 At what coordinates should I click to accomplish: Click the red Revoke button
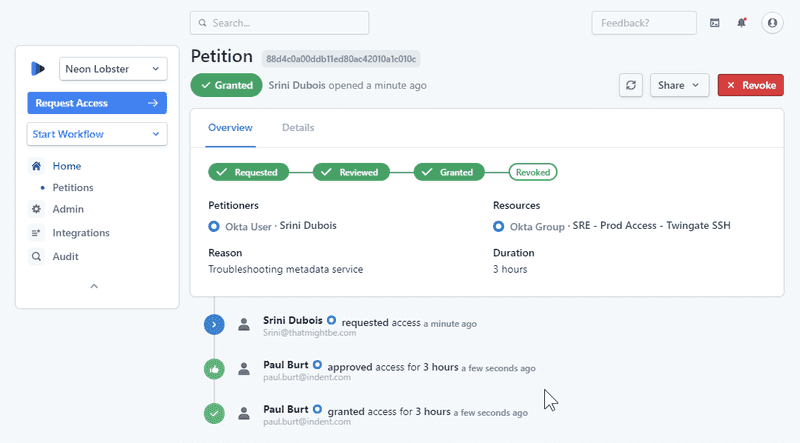[750, 85]
